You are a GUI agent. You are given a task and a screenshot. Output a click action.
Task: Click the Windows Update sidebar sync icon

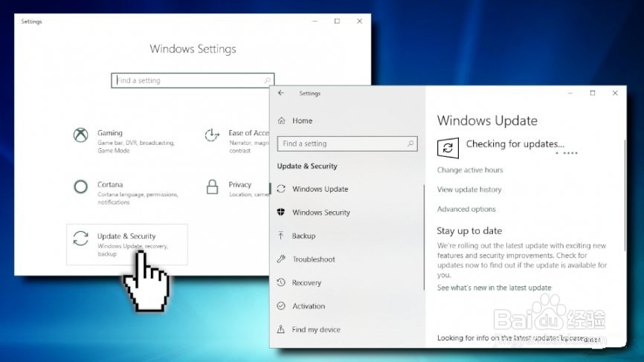(281, 189)
